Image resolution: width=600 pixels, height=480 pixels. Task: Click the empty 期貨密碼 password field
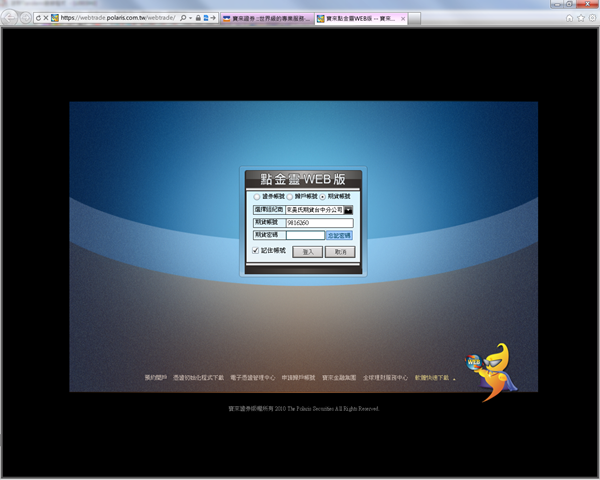click(305, 235)
